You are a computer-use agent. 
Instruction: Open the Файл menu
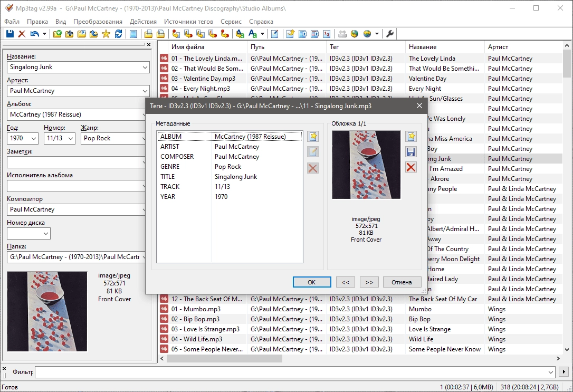tap(12, 22)
